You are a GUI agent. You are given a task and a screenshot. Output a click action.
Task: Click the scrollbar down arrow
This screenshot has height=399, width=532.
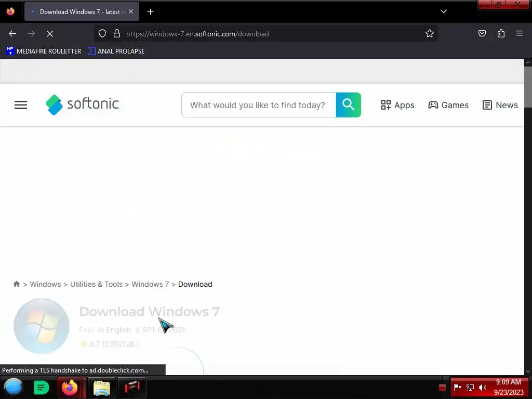tap(528, 371)
